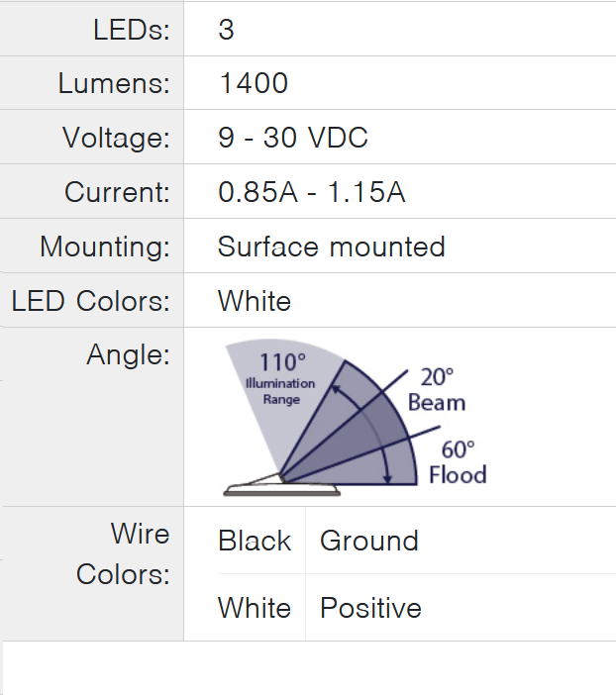616x695 pixels.
Task: Select the LED Colors row label
Action: tap(91, 301)
